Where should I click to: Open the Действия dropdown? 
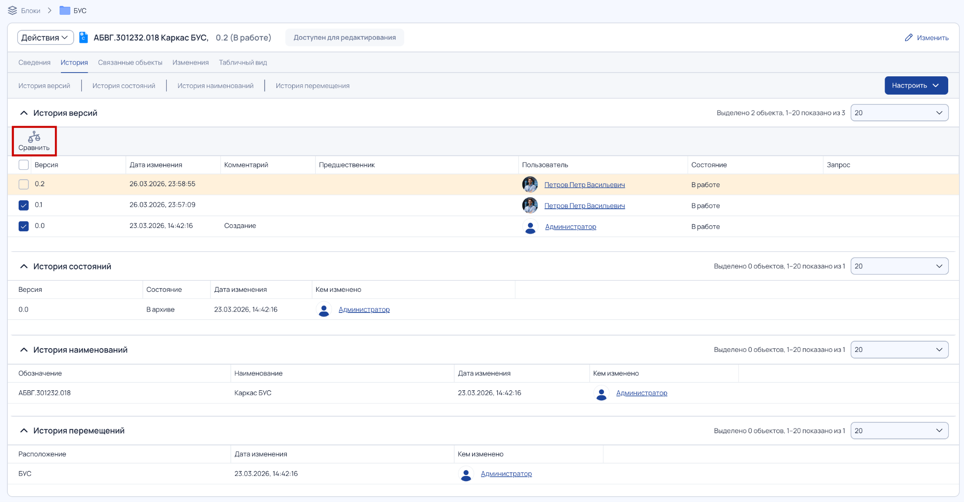coord(45,37)
